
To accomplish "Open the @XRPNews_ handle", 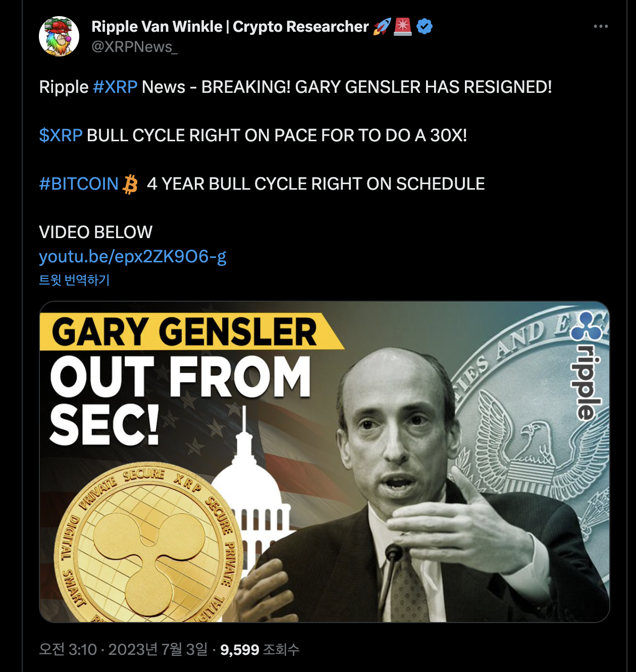I will [x=134, y=47].
